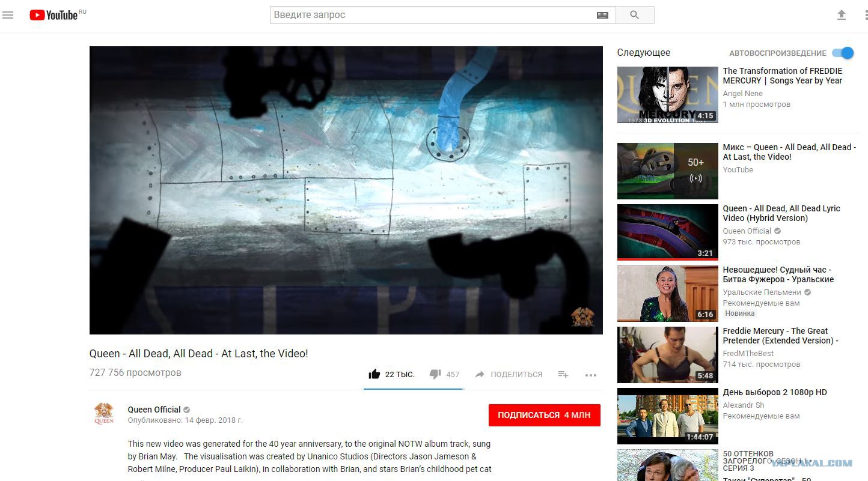Open Transformation of Freddie Mercury thumbnail

(x=668, y=95)
